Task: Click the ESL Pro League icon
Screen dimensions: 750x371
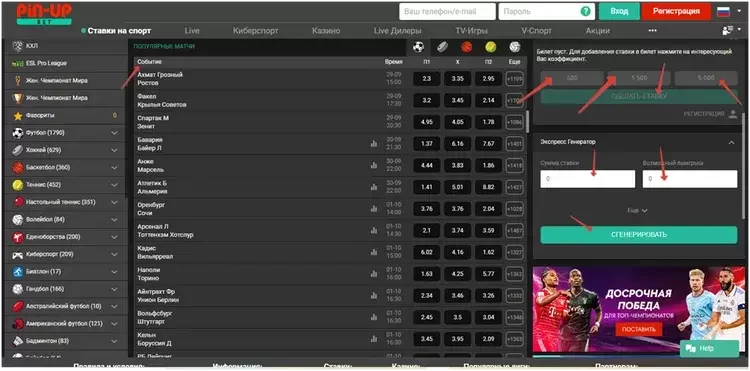Action: pyautogui.click(x=18, y=63)
